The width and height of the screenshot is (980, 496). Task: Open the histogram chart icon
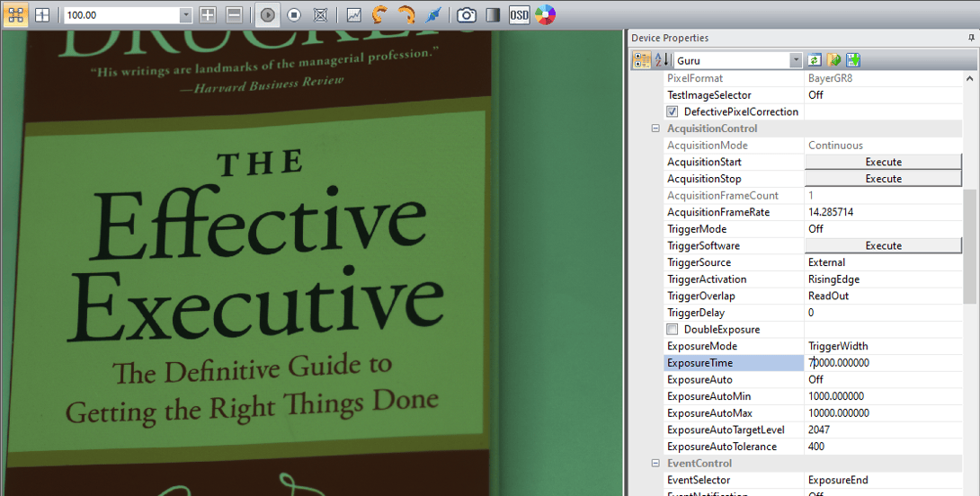point(353,15)
